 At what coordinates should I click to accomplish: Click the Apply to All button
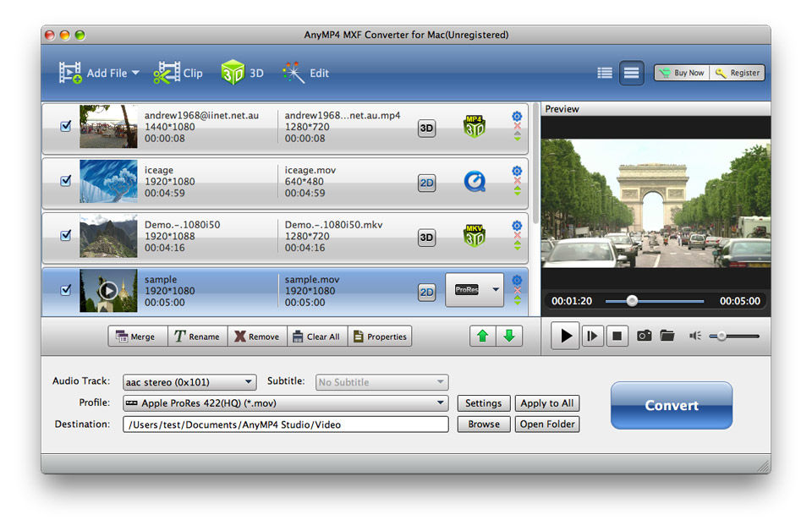(546, 403)
